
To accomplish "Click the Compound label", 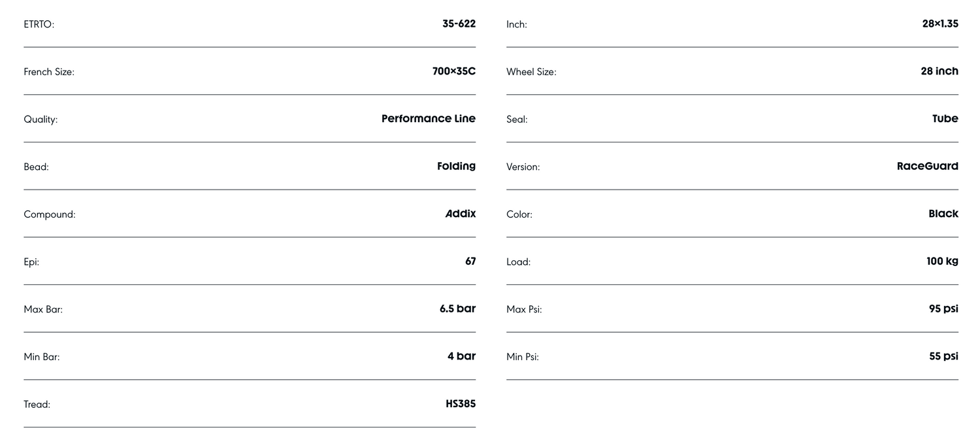I will pos(50,214).
